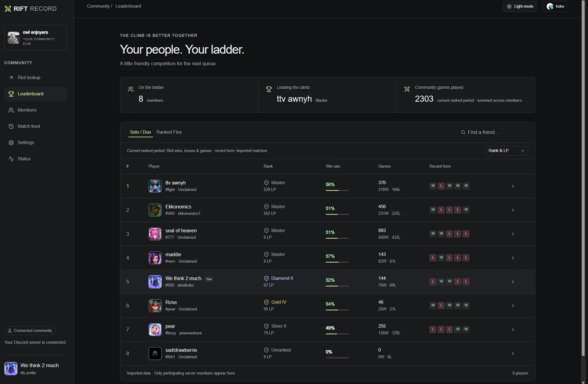Expand pear row chevron arrow
588x384 pixels.
513,330
